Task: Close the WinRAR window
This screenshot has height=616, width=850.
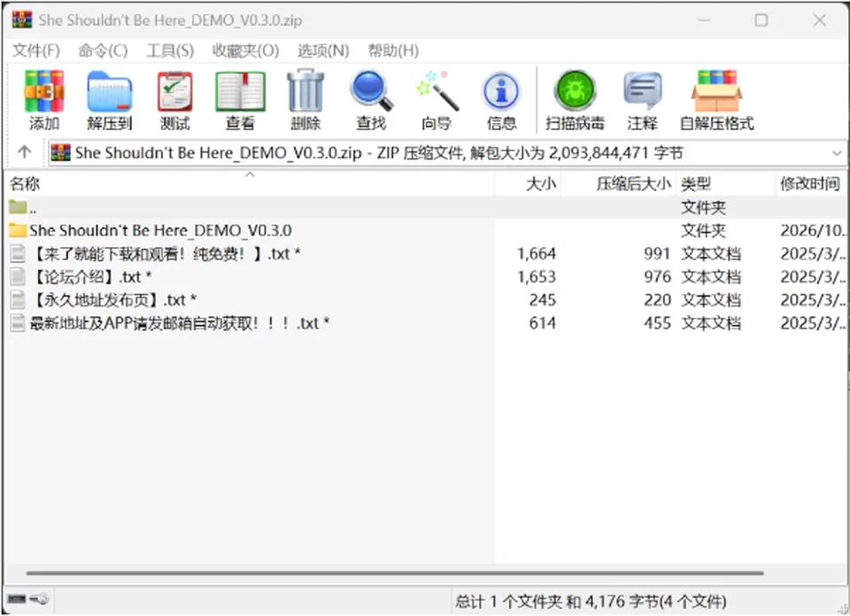Action: pos(820,20)
